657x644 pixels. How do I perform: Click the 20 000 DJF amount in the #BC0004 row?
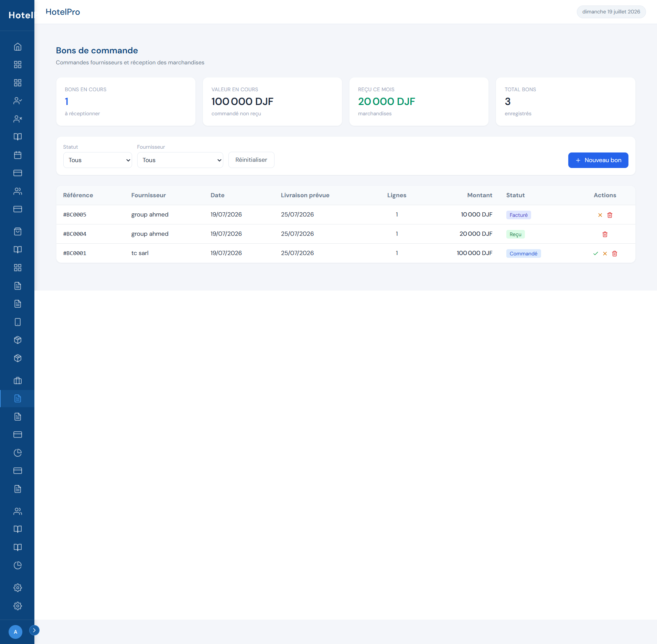(x=476, y=234)
